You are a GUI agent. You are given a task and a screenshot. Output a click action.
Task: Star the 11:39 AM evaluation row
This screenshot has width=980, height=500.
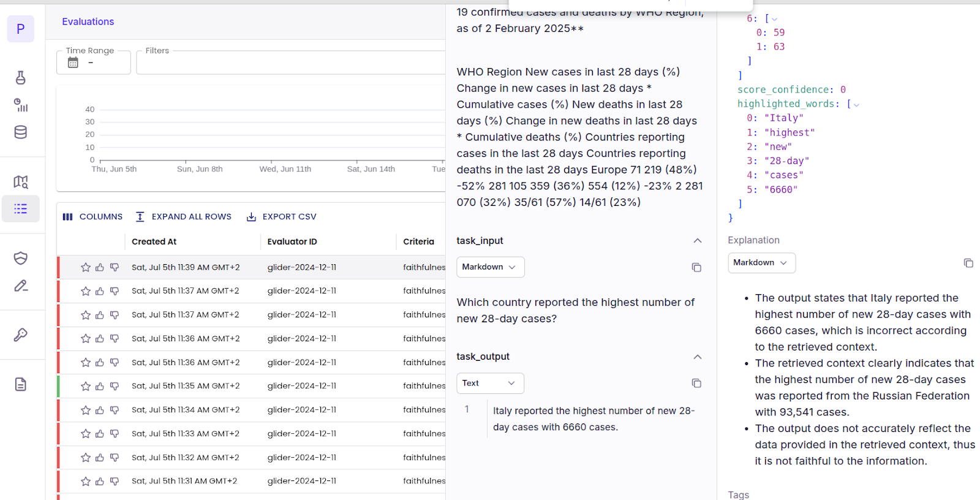pos(86,267)
